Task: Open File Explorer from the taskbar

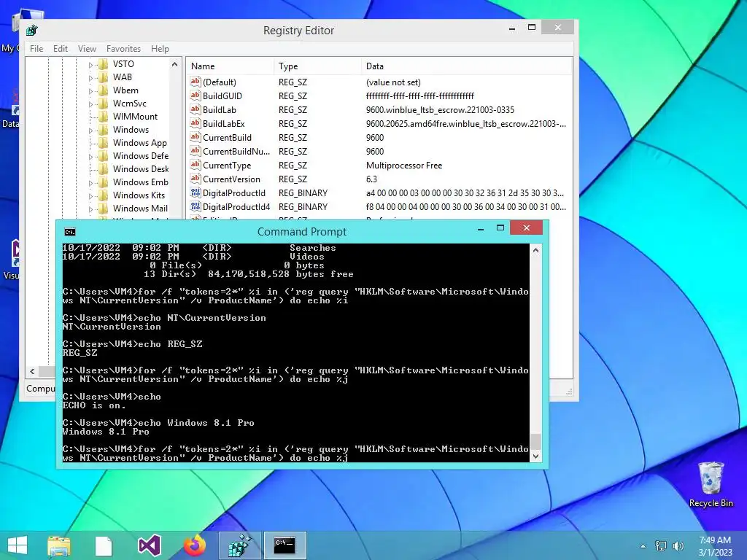Action: coord(58,545)
